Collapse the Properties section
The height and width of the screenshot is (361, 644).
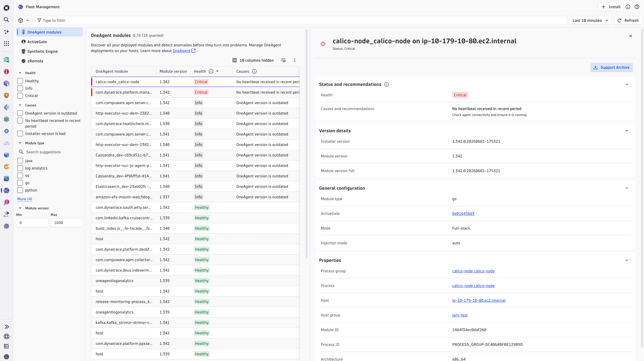(627, 260)
